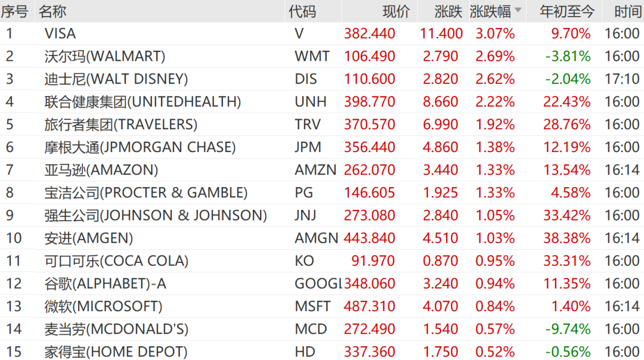
Task: Sort by the 名称 column header
Action: (52, 11)
